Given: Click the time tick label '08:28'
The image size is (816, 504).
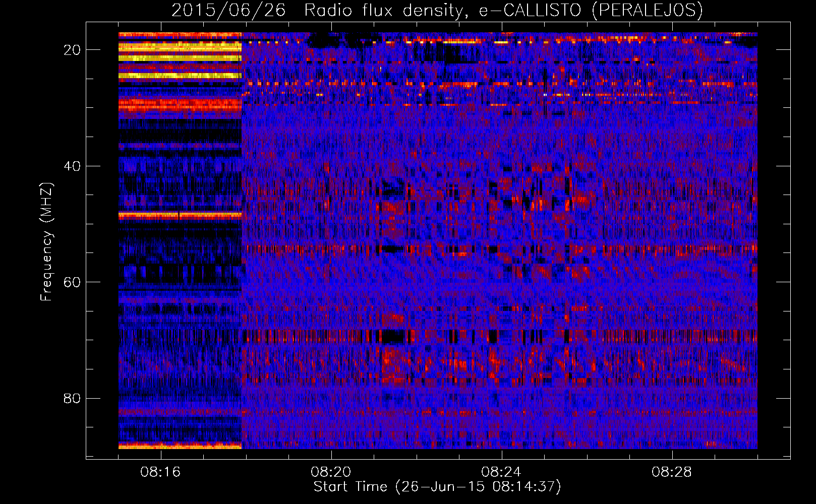Looking at the screenshot, I should (672, 472).
